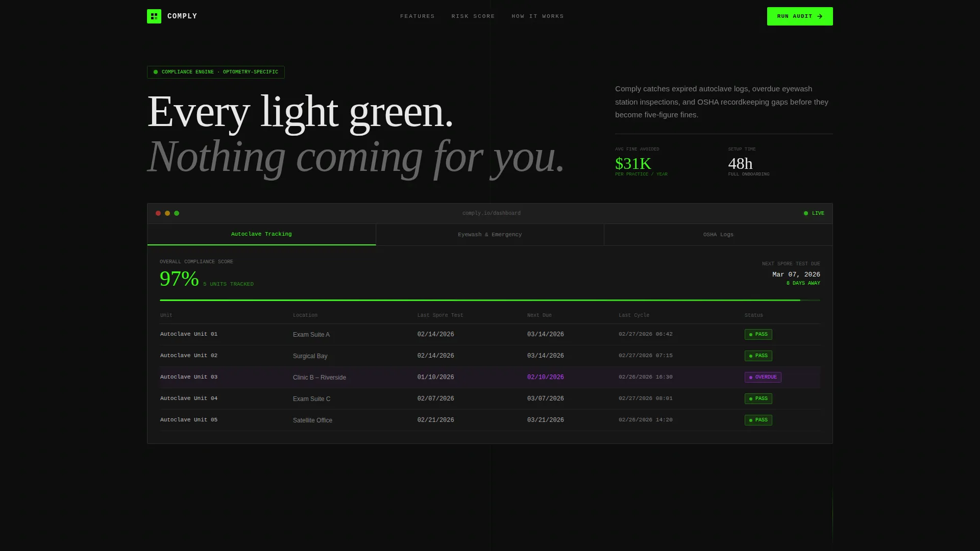Click the Run Audit button
The height and width of the screenshot is (551, 980).
[x=800, y=16]
